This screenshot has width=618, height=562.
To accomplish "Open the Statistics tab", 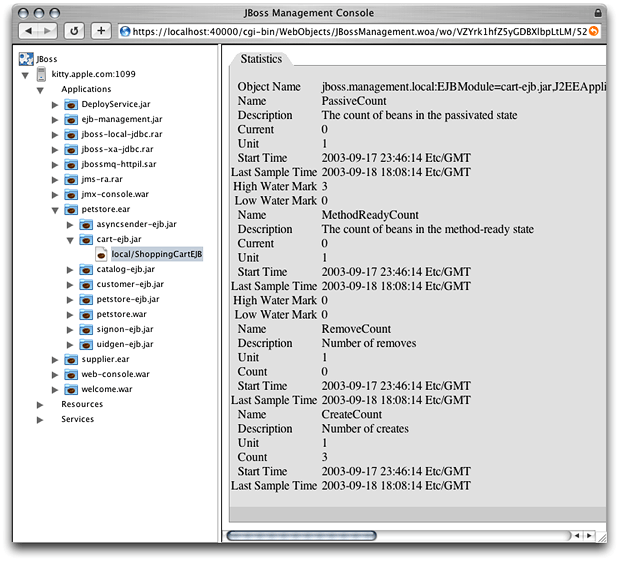I will point(261,59).
